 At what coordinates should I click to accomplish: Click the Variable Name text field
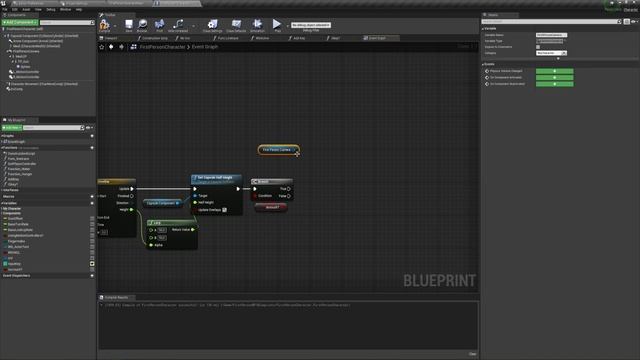point(551,35)
